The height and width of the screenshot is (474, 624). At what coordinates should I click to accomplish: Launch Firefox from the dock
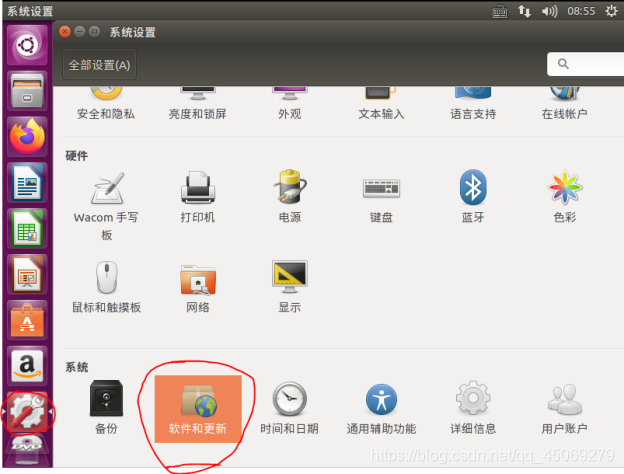[x=27, y=137]
